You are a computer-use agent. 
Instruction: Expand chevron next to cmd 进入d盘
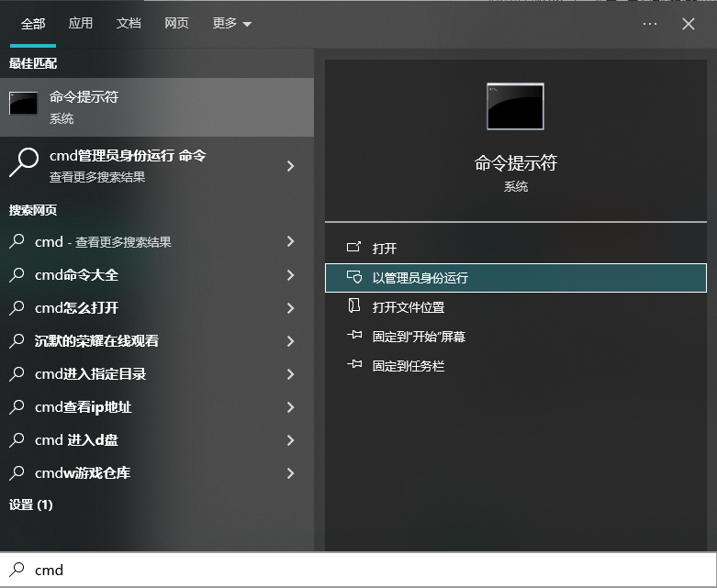click(290, 440)
